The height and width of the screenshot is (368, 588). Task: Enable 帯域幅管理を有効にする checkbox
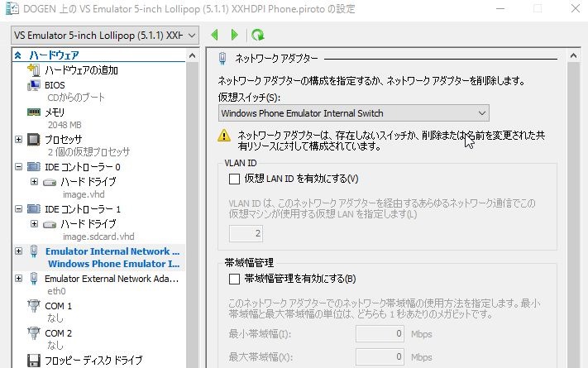pyautogui.click(x=233, y=279)
